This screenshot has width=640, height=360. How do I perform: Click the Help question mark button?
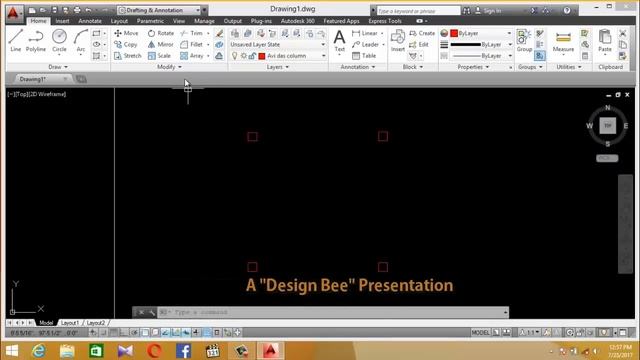(x=567, y=11)
